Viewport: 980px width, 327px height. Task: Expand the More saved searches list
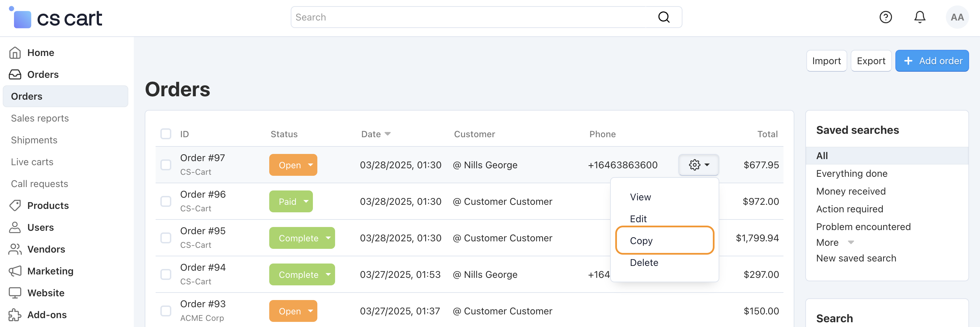click(x=835, y=242)
